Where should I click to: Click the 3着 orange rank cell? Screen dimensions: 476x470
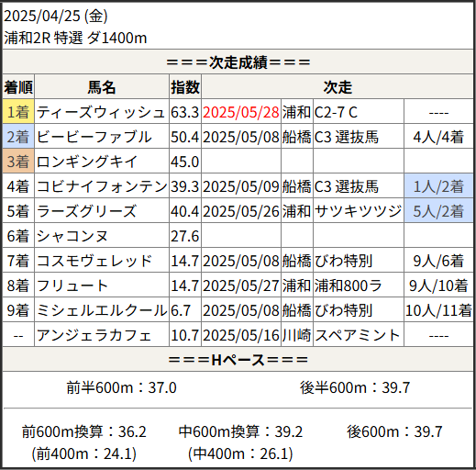click(x=18, y=161)
